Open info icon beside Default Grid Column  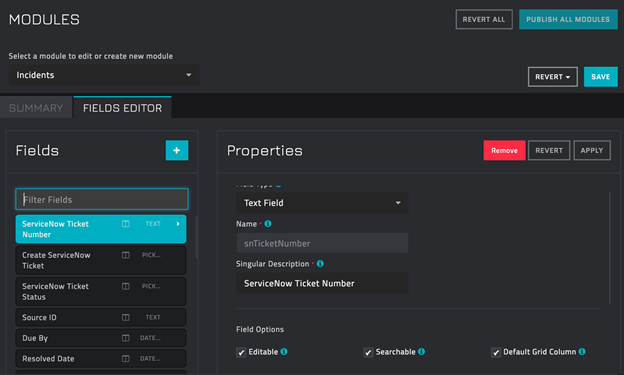582,352
